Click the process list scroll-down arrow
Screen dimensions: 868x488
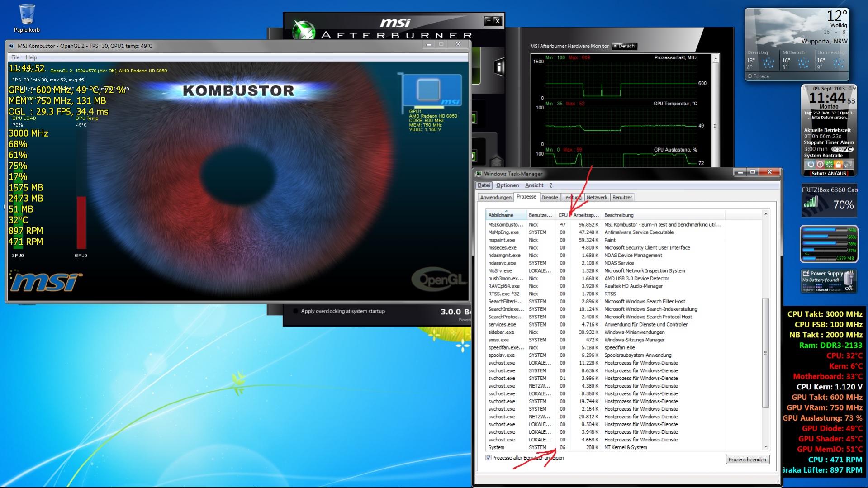[766, 447]
